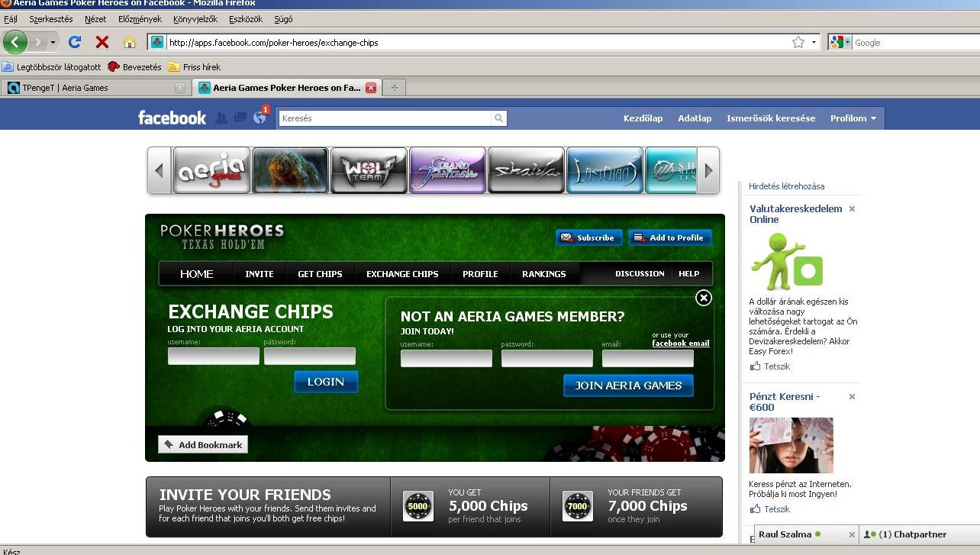Focus the Aeria login username field
The image size is (980, 555).
(x=214, y=357)
